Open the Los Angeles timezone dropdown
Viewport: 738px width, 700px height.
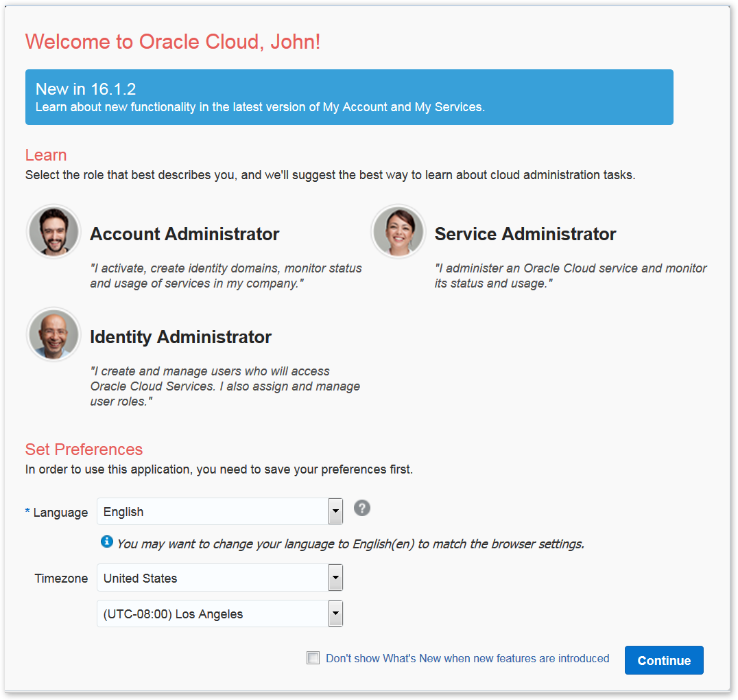[335, 613]
